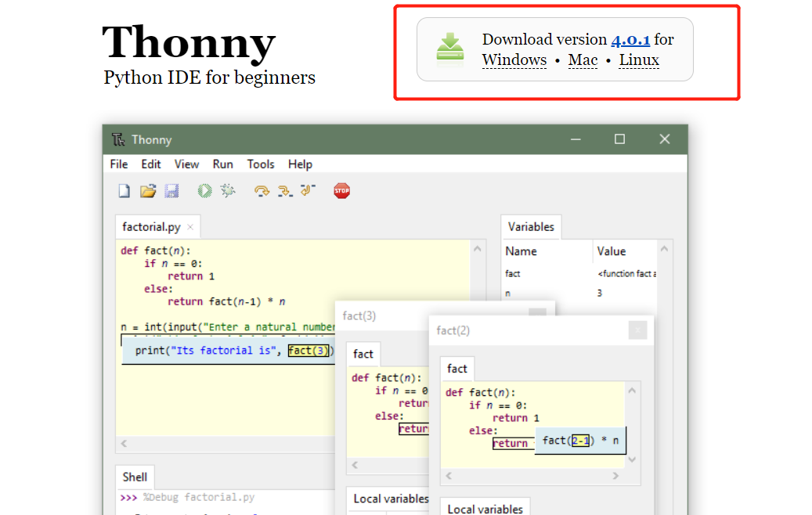Open Local variables tab in fact(2) window
This screenshot has width=812, height=515.
click(x=485, y=508)
